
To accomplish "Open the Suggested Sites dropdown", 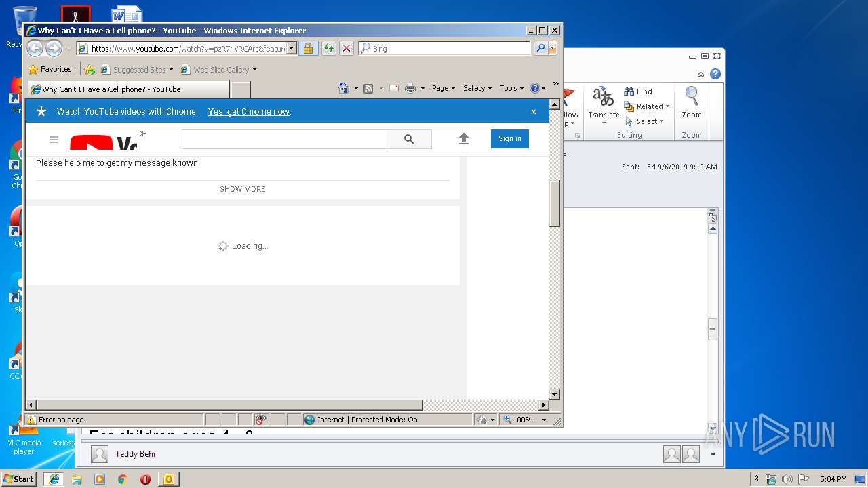I will pos(171,70).
